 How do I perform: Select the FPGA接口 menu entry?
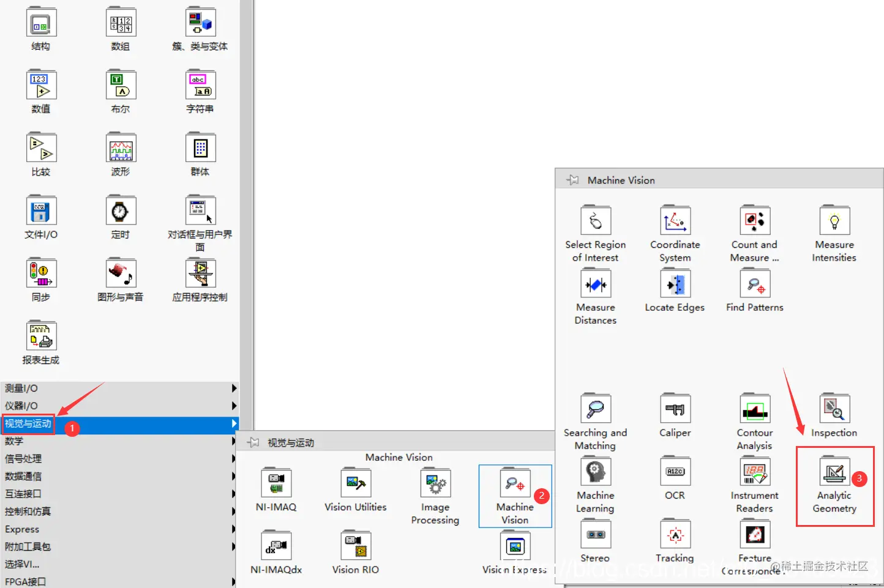pos(119,581)
